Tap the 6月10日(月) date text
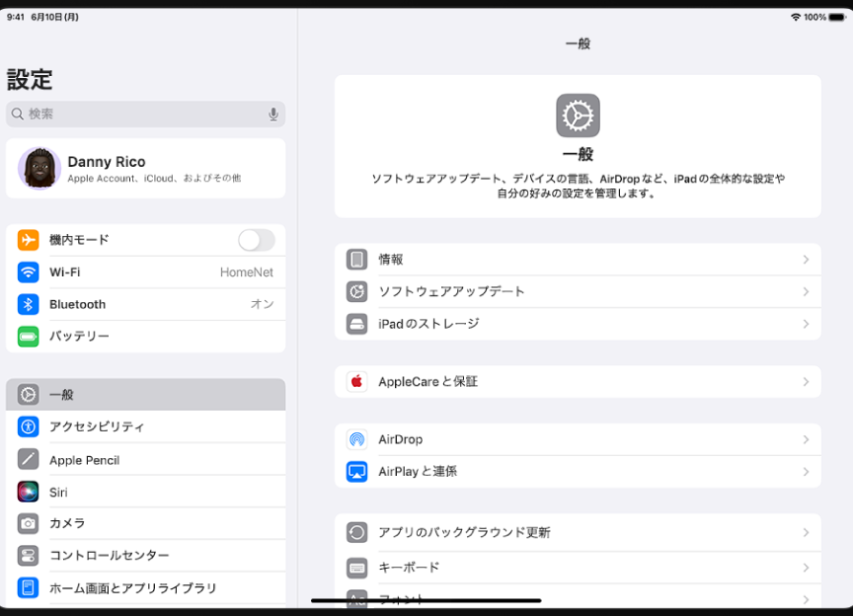The height and width of the screenshot is (616, 853). 55,17
